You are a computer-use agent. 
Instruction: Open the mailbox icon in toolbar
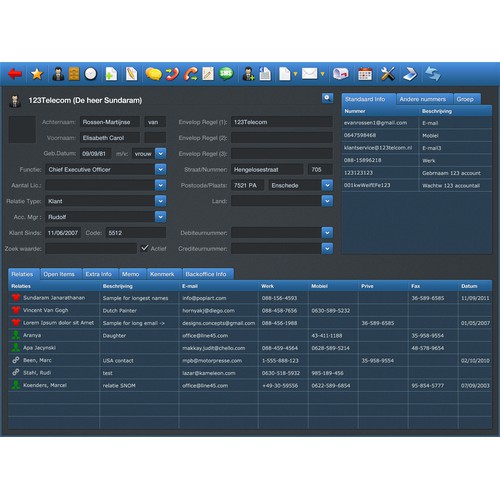click(x=341, y=74)
